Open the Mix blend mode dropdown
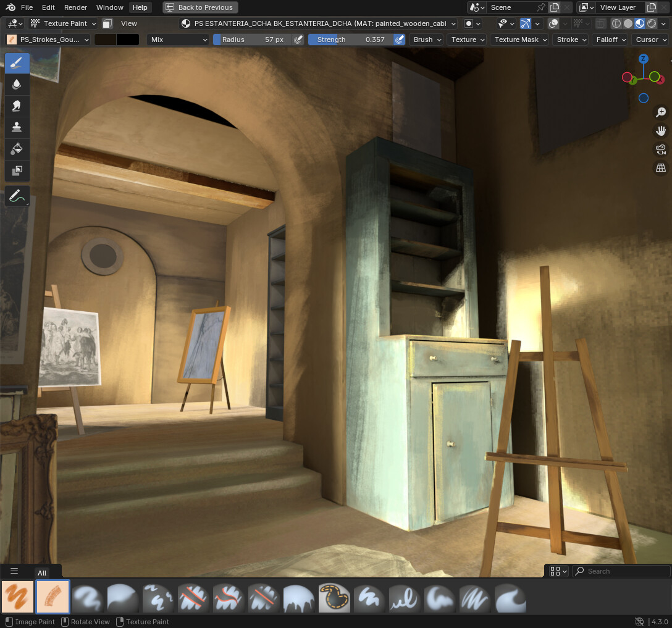Screen dimensions: 672x628 point(177,39)
